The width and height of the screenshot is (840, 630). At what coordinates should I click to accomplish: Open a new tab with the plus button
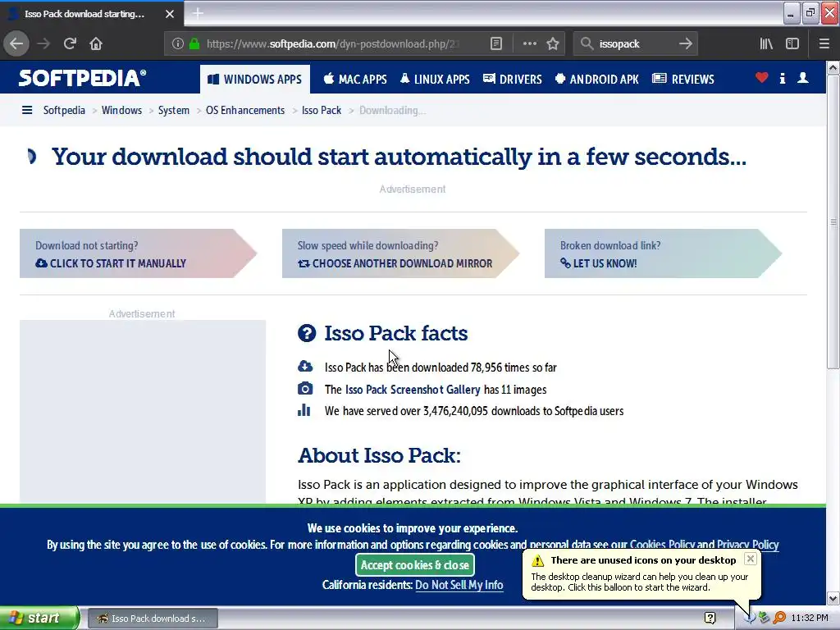[198, 13]
